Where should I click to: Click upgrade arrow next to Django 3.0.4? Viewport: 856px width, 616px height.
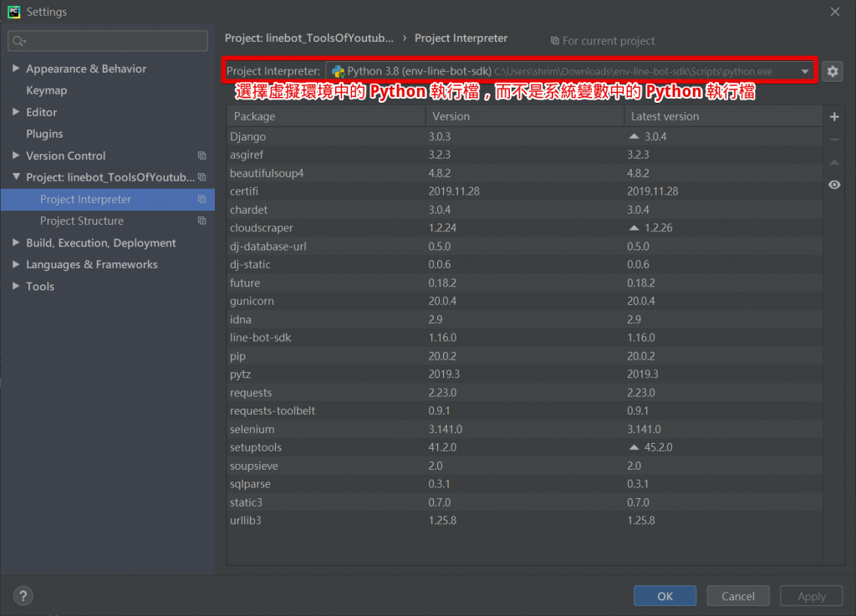coord(634,136)
